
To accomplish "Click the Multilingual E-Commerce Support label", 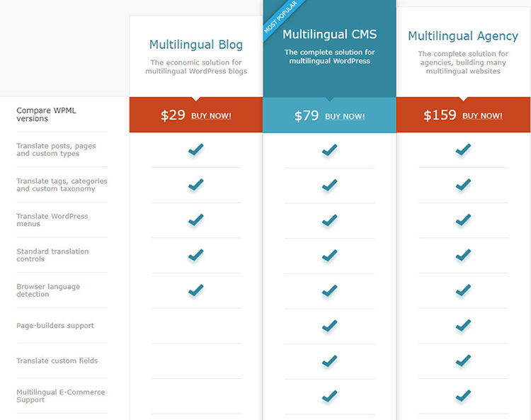I will [60, 396].
